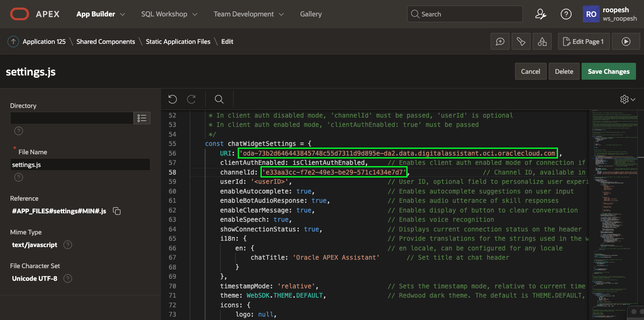Click the up arrow breadcrumb icon

pyautogui.click(x=13, y=41)
